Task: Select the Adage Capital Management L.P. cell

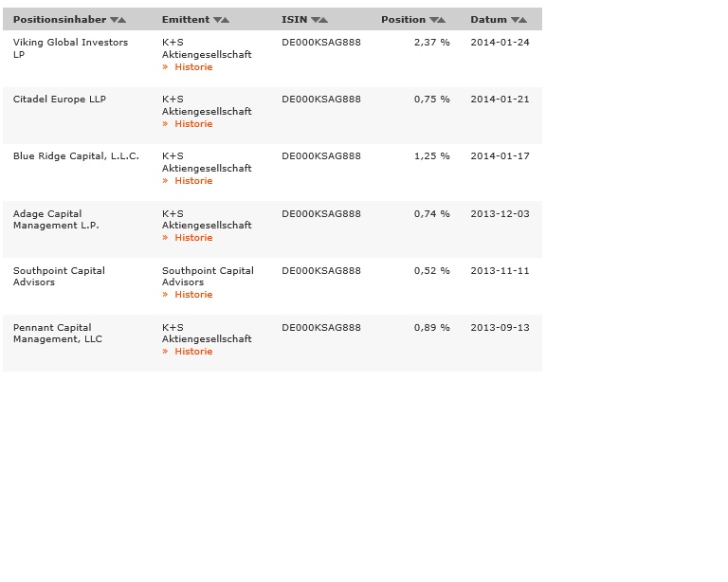Action: pyautogui.click(x=56, y=220)
